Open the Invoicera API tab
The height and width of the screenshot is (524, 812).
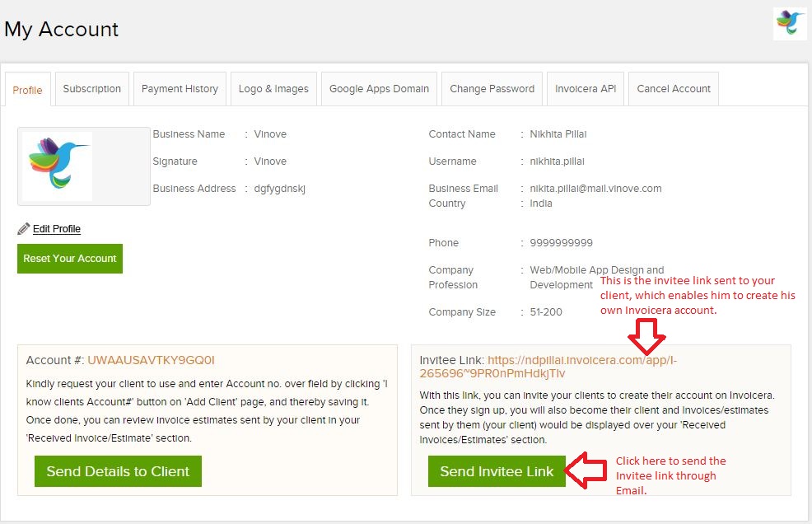586,89
